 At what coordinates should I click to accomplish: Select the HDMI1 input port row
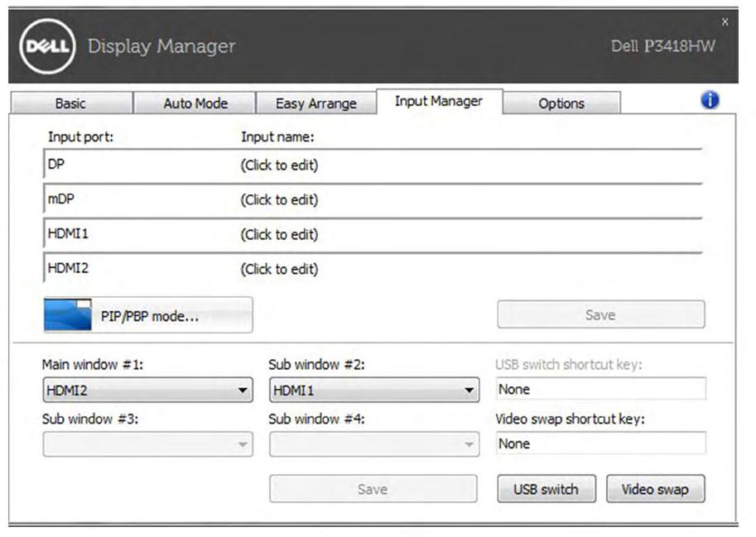coord(373,233)
